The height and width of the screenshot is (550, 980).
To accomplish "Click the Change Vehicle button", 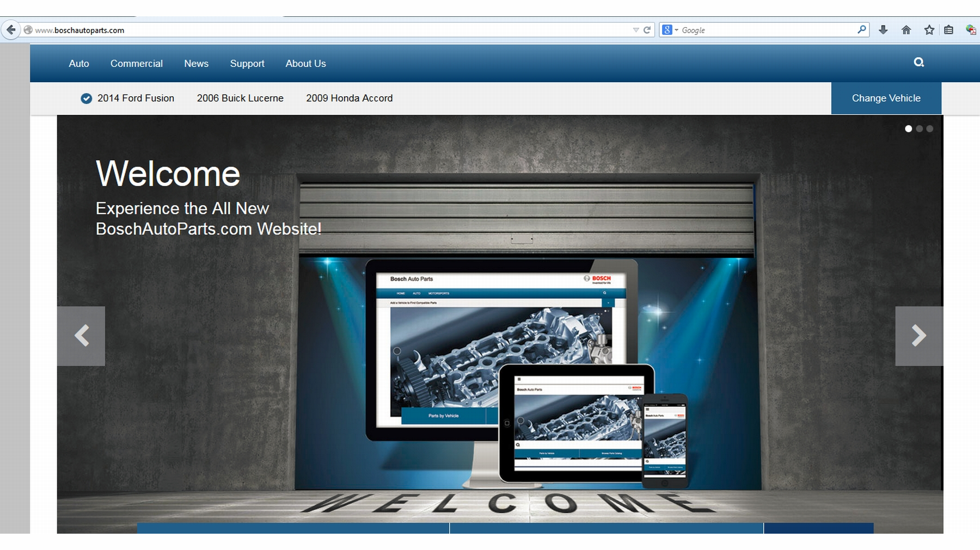I will [x=886, y=98].
